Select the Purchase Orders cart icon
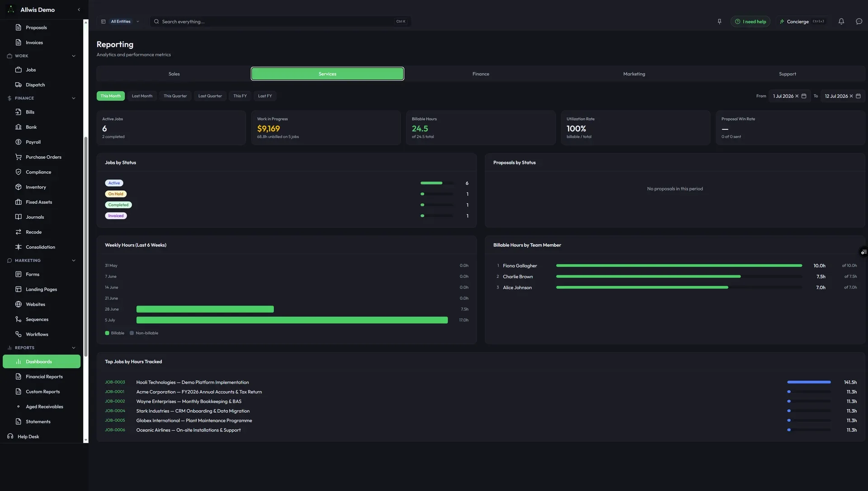The height and width of the screenshot is (491, 868). (x=19, y=157)
